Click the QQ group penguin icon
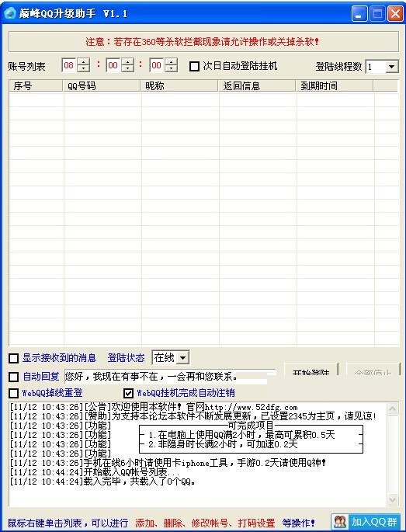 [340, 521]
